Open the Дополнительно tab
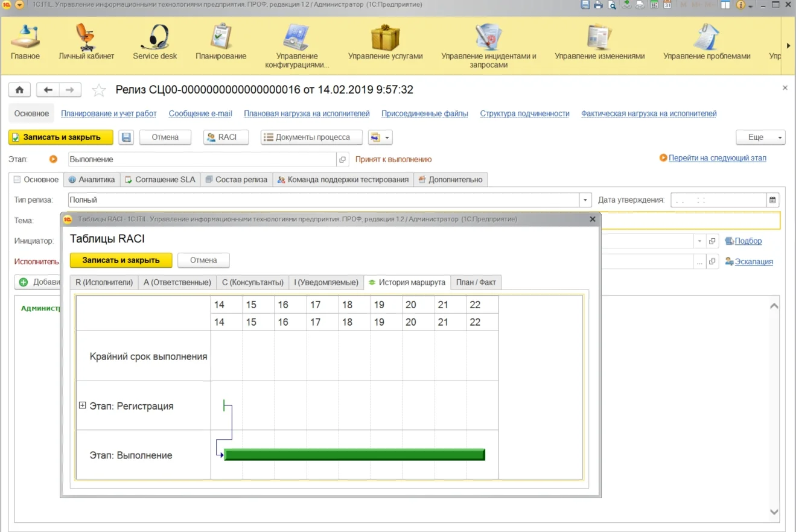The height and width of the screenshot is (532, 796). point(451,180)
